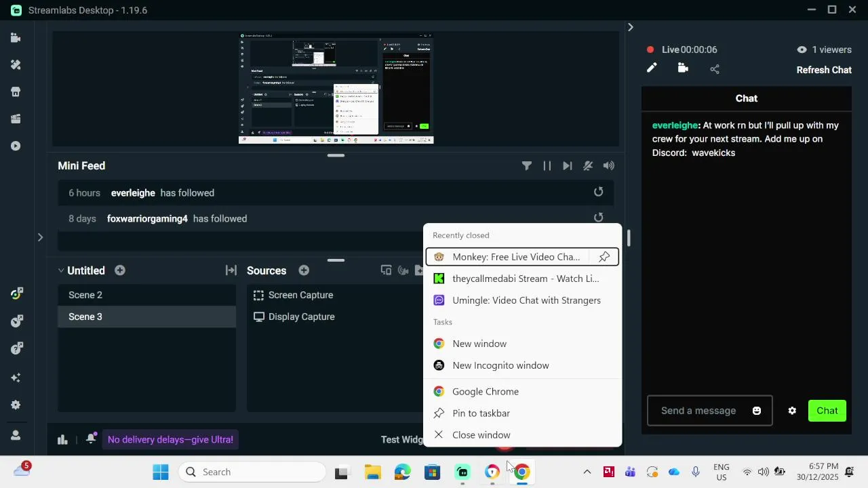Launch Google Chrome from jump list
Screen dimensions: 868x488
point(522,392)
